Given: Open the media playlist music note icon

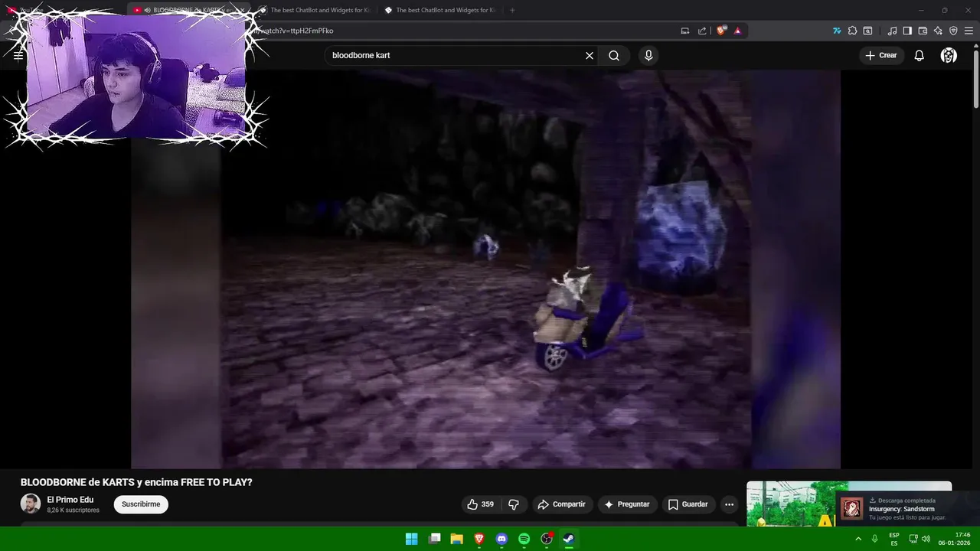Looking at the screenshot, I should point(892,31).
